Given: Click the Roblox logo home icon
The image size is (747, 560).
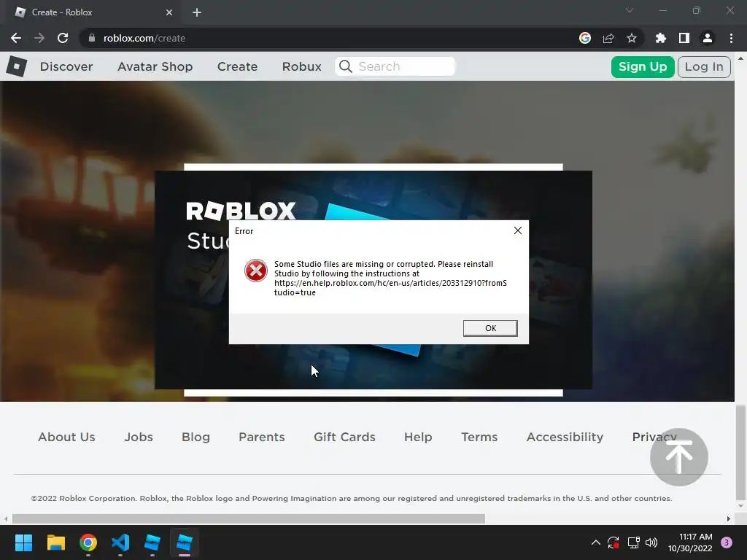Looking at the screenshot, I should [16, 66].
